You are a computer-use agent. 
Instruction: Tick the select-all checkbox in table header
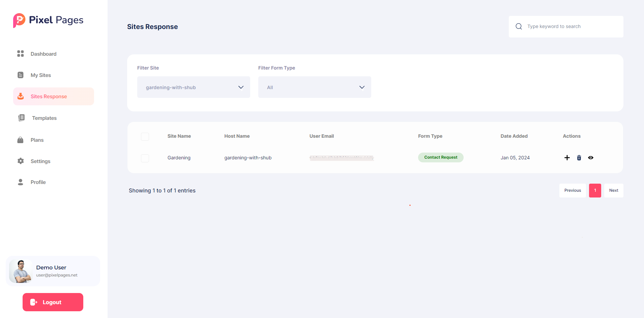click(x=145, y=136)
